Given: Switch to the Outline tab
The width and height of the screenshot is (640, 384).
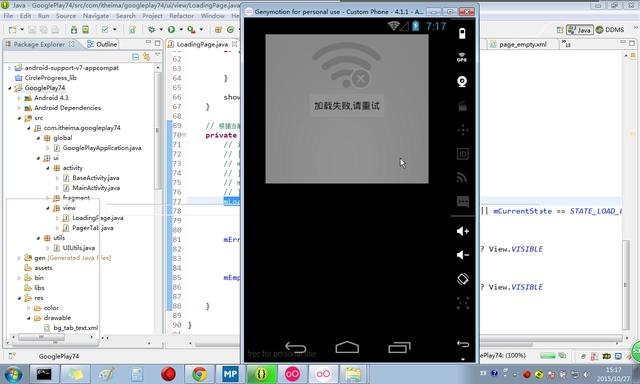Looking at the screenshot, I should click(x=102, y=44).
